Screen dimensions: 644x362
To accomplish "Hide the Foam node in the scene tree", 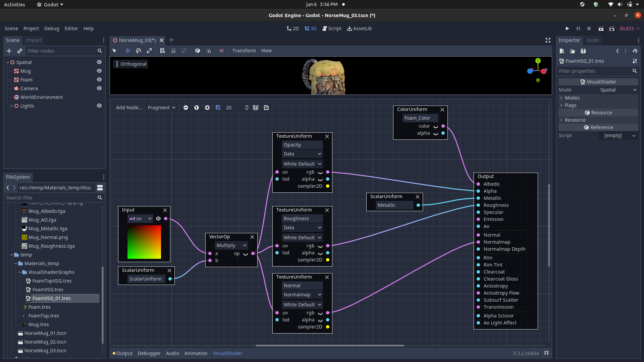I will (99, 79).
